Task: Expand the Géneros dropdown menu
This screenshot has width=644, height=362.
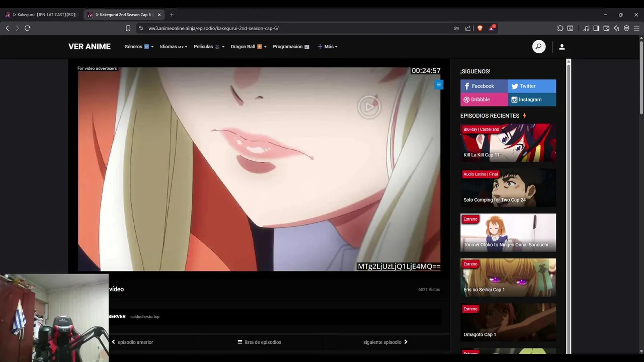Action: pyautogui.click(x=139, y=47)
